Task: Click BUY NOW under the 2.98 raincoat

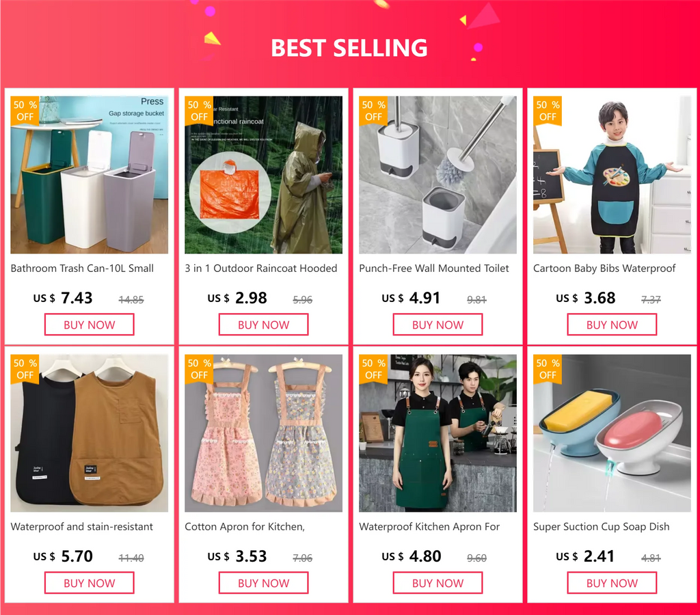Action: coord(263,325)
